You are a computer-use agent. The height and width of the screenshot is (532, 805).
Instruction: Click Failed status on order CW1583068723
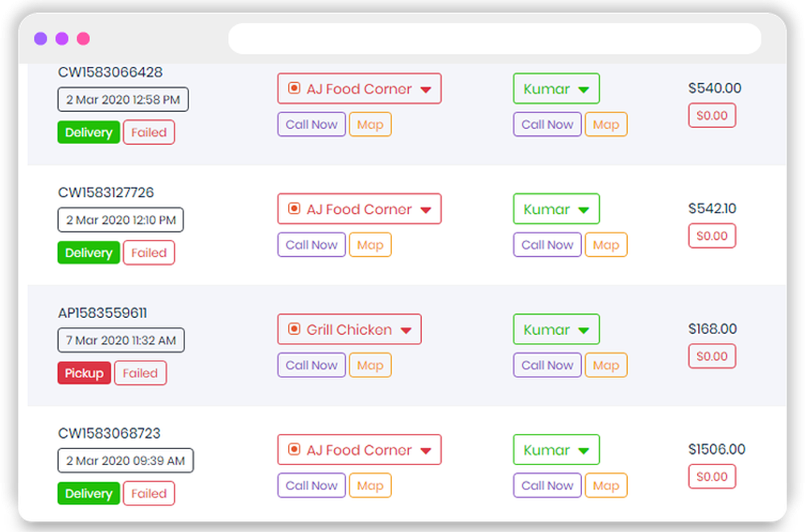(149, 493)
